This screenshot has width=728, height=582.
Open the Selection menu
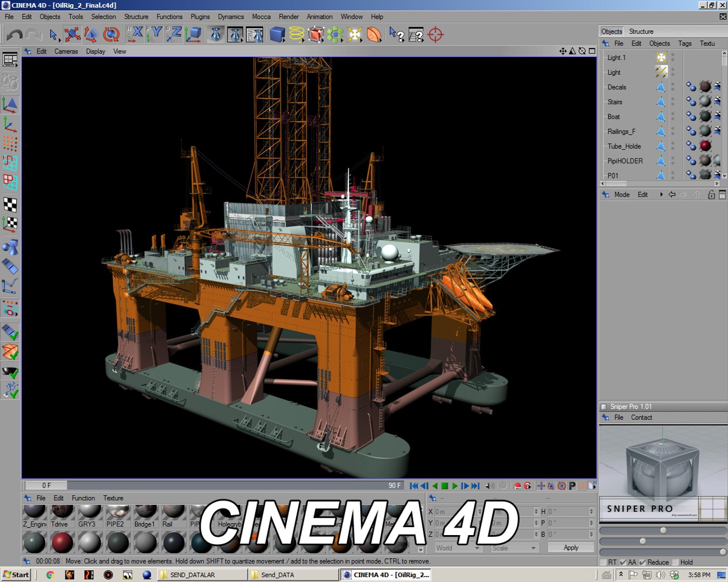pyautogui.click(x=104, y=17)
